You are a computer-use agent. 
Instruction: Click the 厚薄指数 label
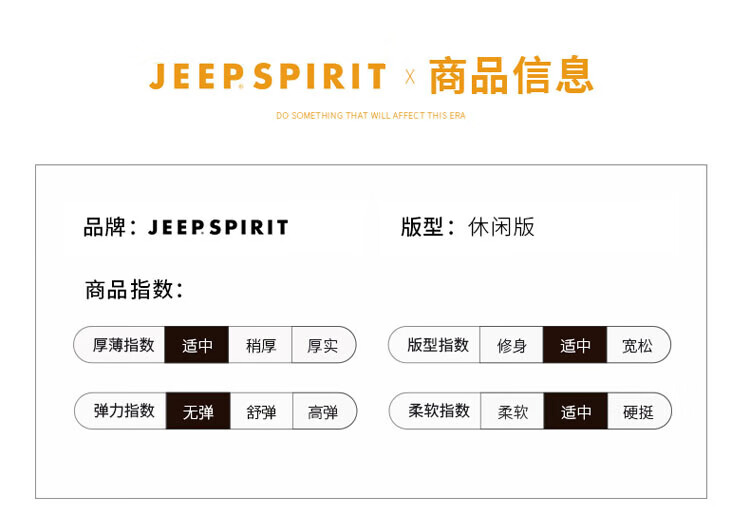pyautogui.click(x=123, y=345)
